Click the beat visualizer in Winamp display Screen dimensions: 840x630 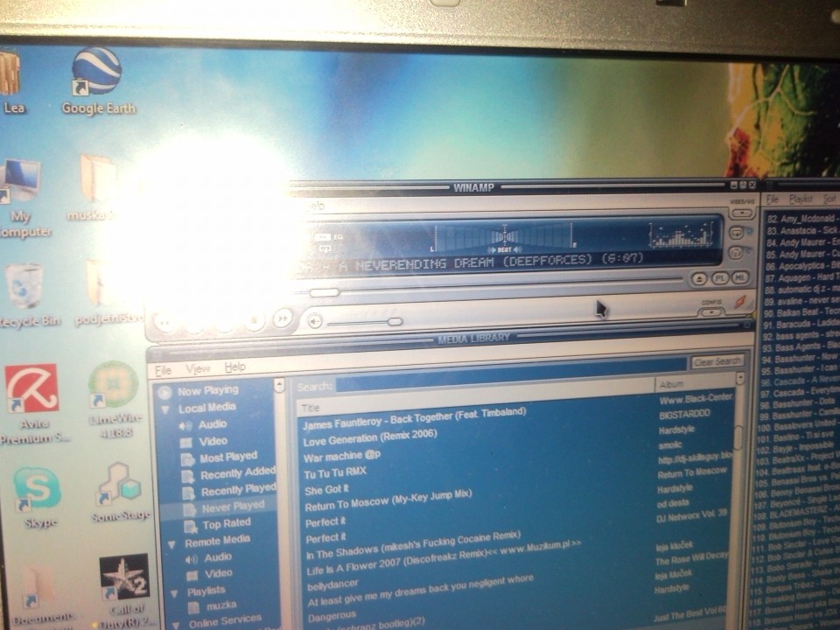tap(504, 238)
